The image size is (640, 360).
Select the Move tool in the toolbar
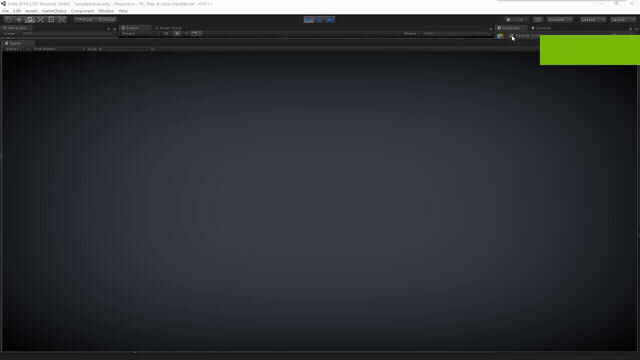[x=19, y=20]
